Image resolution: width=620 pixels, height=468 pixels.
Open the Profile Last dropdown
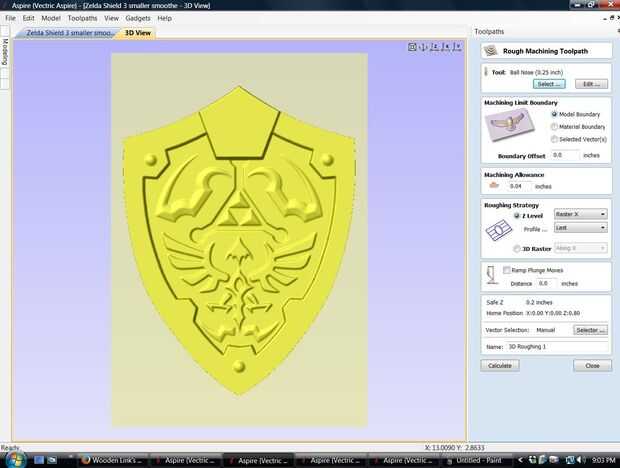[x=580, y=228]
